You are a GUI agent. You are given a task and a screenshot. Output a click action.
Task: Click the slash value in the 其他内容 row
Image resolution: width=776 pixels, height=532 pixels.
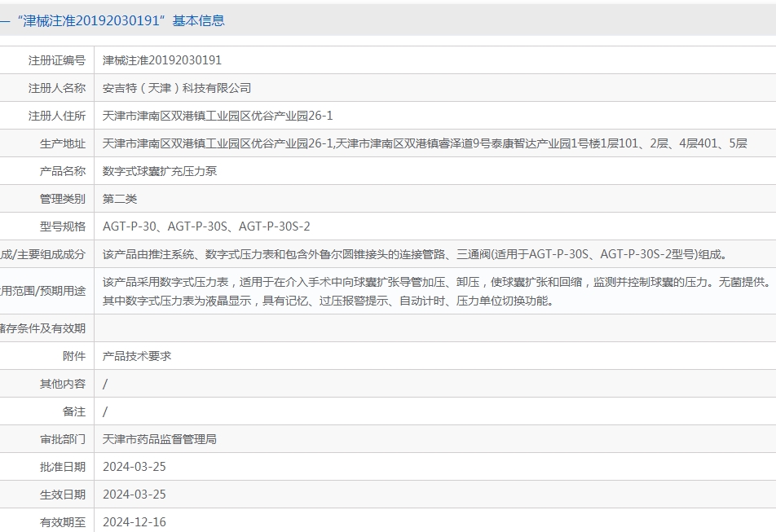click(x=105, y=384)
